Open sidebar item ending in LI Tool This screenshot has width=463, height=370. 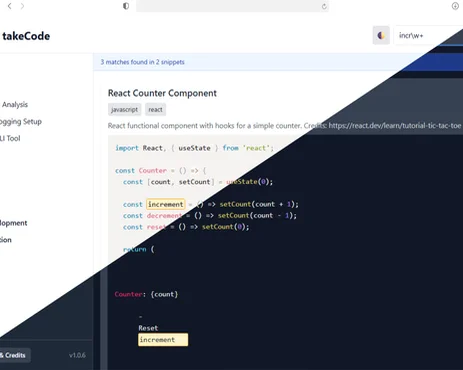10,138
